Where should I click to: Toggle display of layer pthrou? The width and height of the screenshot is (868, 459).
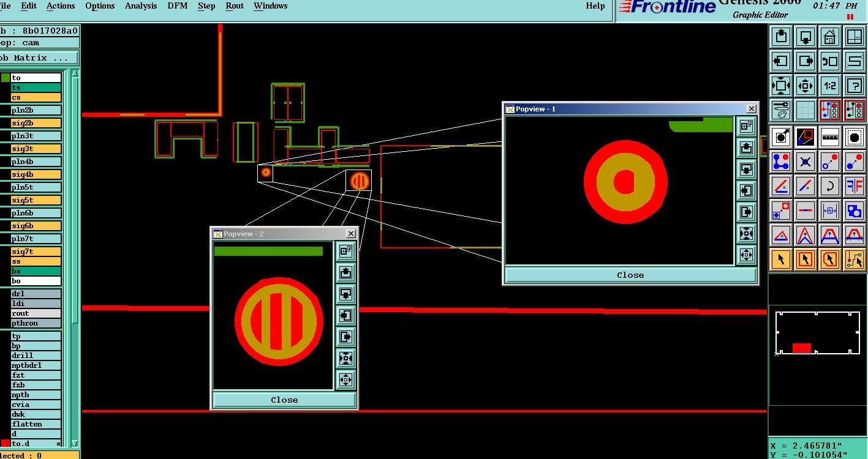click(36, 323)
